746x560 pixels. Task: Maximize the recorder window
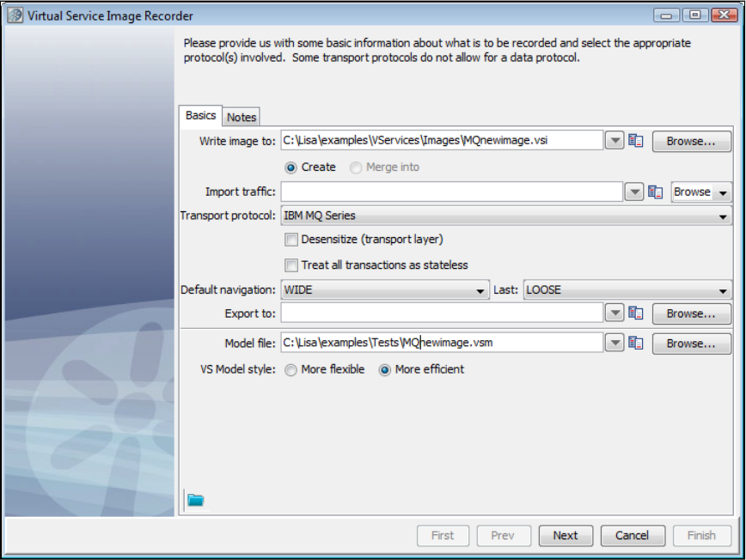pyautogui.click(x=694, y=15)
